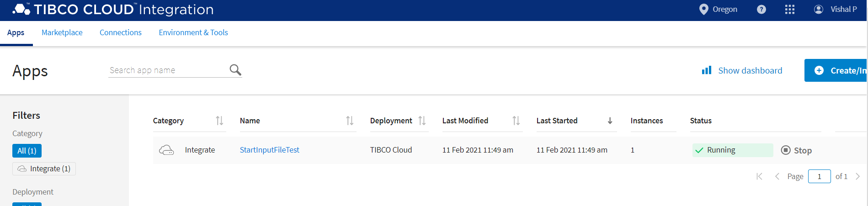The image size is (868, 206).
Task: Sort by Deployment column arrows
Action: pyautogui.click(x=422, y=121)
